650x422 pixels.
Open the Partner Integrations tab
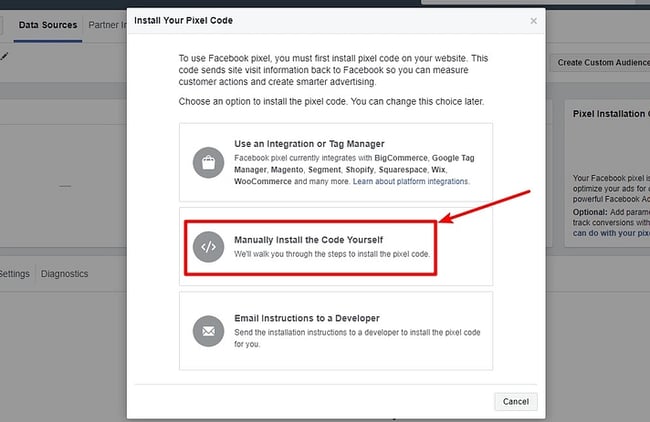(x=108, y=25)
